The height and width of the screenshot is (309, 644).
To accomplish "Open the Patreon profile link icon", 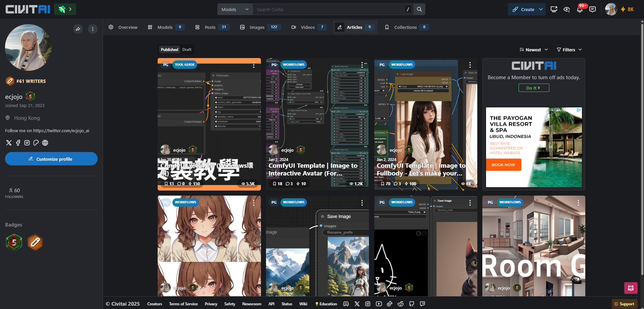I will coord(36,143).
